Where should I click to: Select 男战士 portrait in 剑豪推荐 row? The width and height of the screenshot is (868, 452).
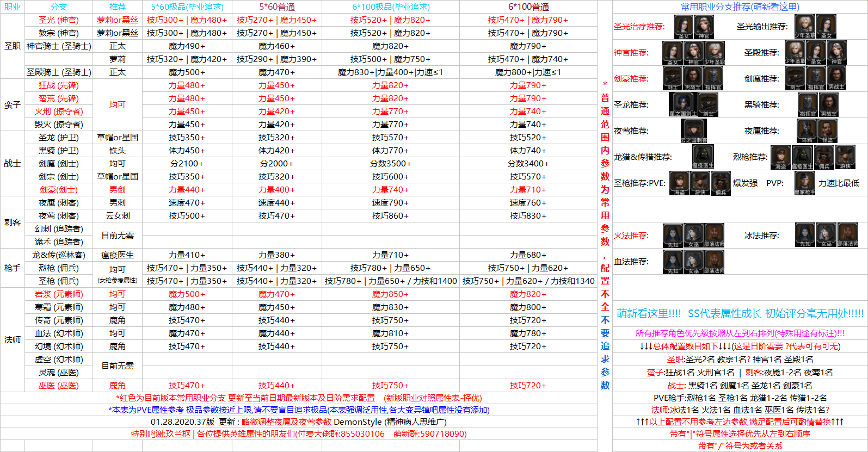(693, 79)
